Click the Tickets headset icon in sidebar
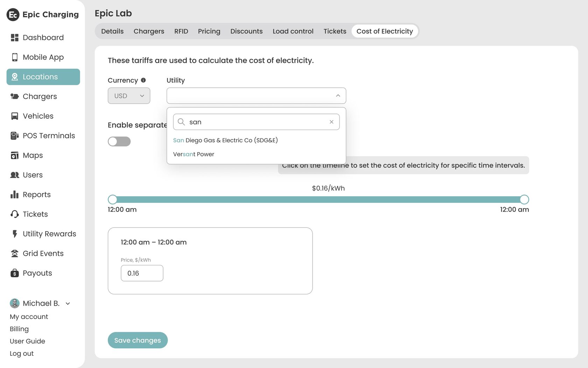Viewport: 588px width, 368px height. click(14, 214)
